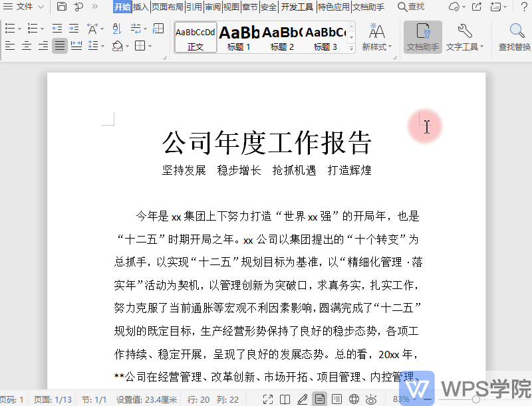Apply the 标题 3 style
This screenshot has height=406, width=532.
[x=325, y=38]
